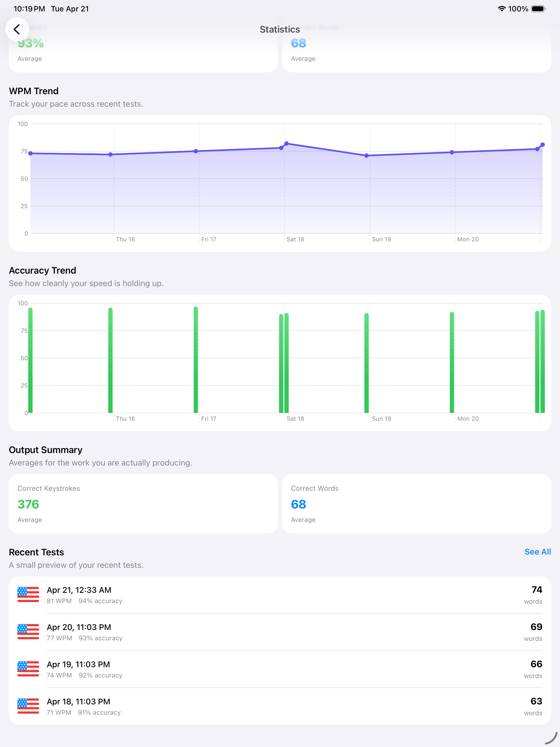Screen dimensions: 560x747
Task: Click the 74 WPM value of Apr 19 test
Action: [x=59, y=675]
